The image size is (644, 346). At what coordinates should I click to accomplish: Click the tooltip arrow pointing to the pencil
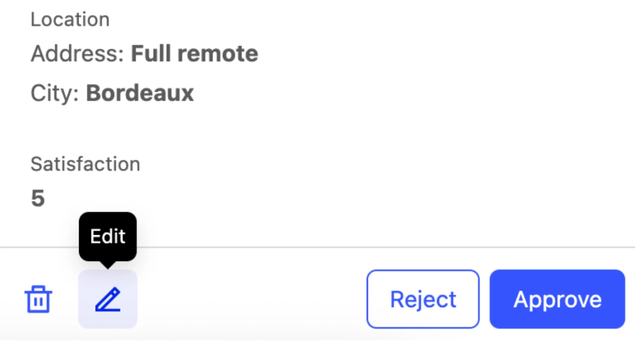coord(108,265)
